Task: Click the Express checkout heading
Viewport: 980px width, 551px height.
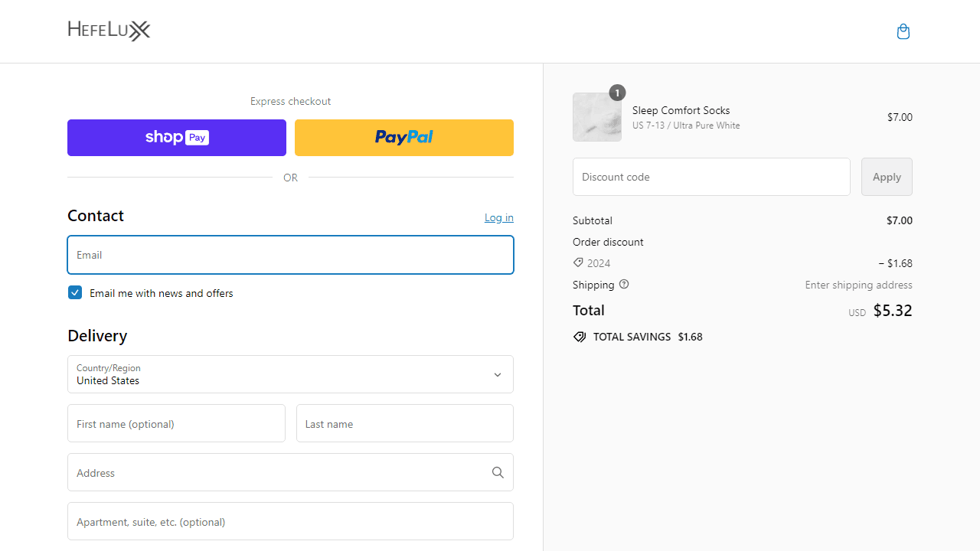Action: [x=290, y=101]
